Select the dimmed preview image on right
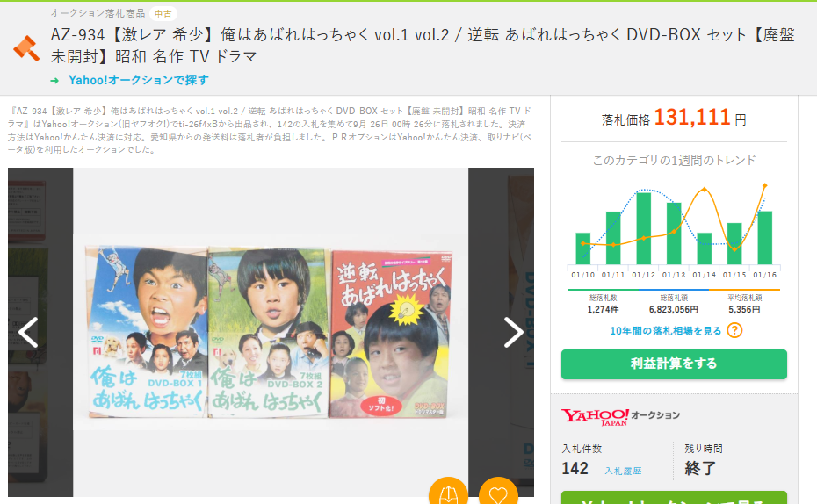Viewport: 817px width, 504px height. (502, 332)
